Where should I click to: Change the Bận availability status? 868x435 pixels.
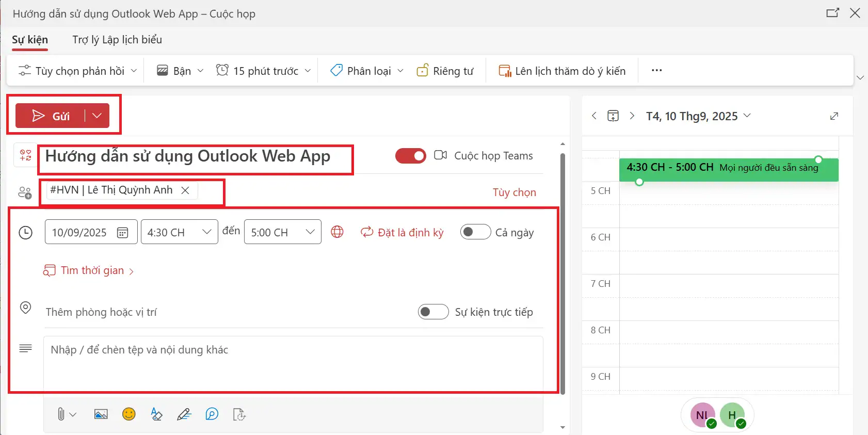(x=180, y=71)
